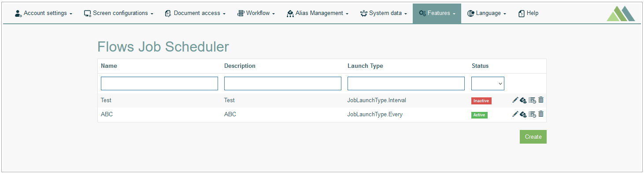This screenshot has width=644, height=174.
Task: Focus the Description filter field
Action: (283, 84)
